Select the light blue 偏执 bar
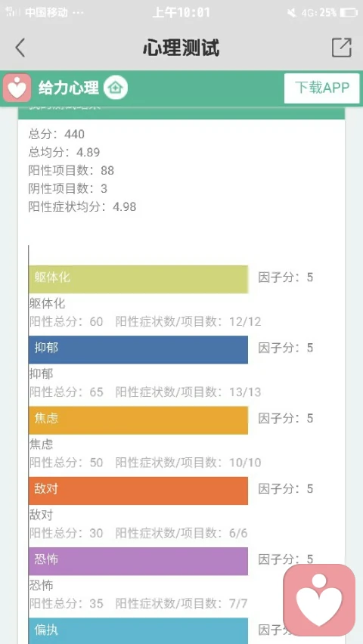 [138, 631]
